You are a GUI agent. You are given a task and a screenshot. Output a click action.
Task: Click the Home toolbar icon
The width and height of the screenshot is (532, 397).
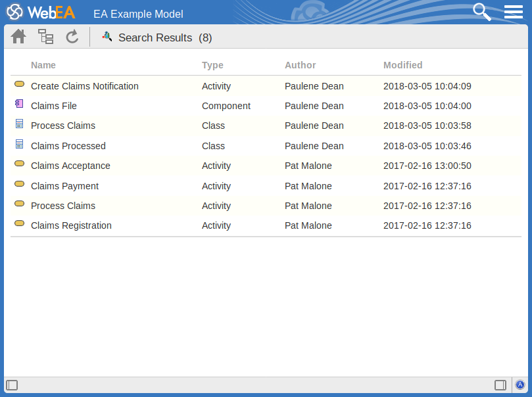click(x=18, y=36)
